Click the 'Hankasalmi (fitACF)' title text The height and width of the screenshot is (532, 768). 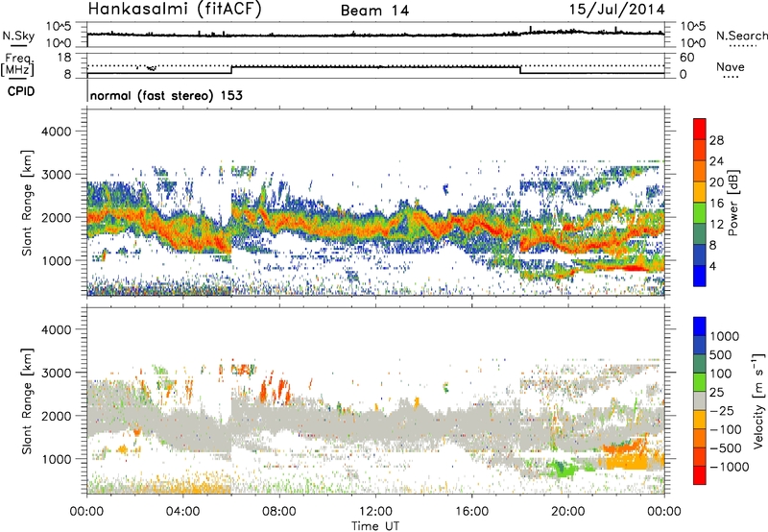pos(175,10)
